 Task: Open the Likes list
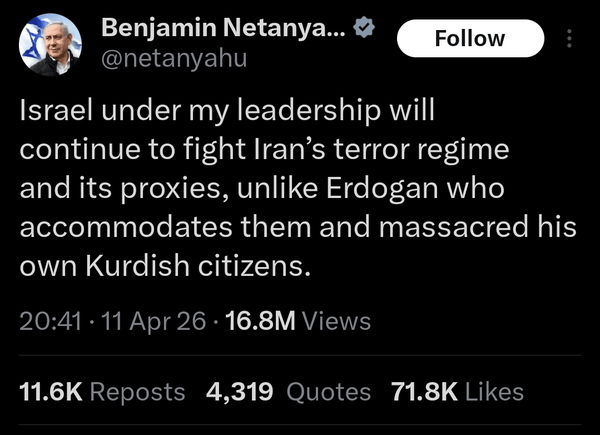pos(495,391)
